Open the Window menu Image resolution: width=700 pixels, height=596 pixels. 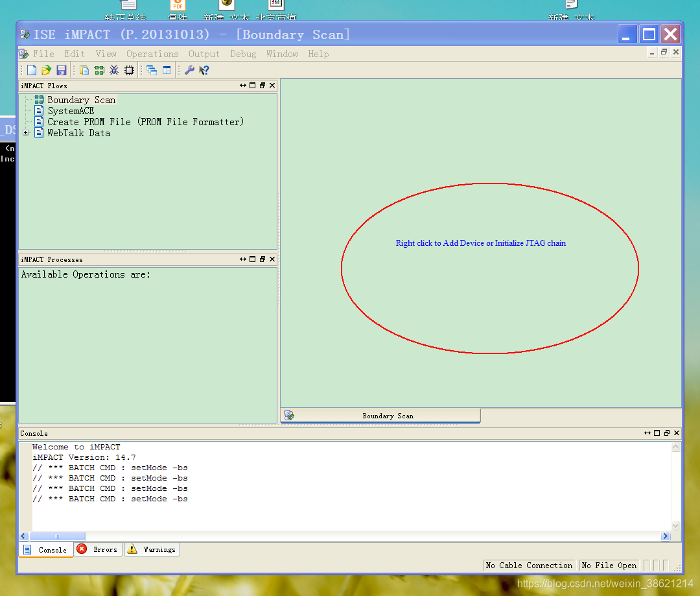(282, 54)
